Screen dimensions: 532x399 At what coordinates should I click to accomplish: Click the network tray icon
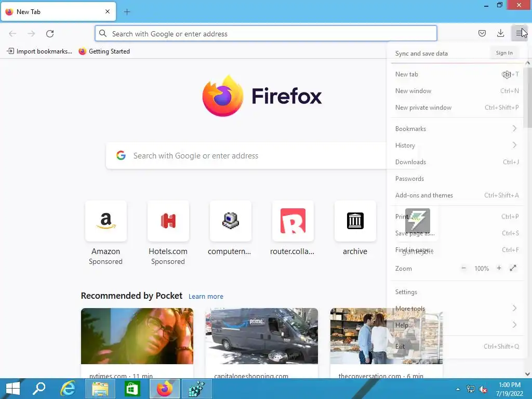pyautogui.click(x=471, y=389)
